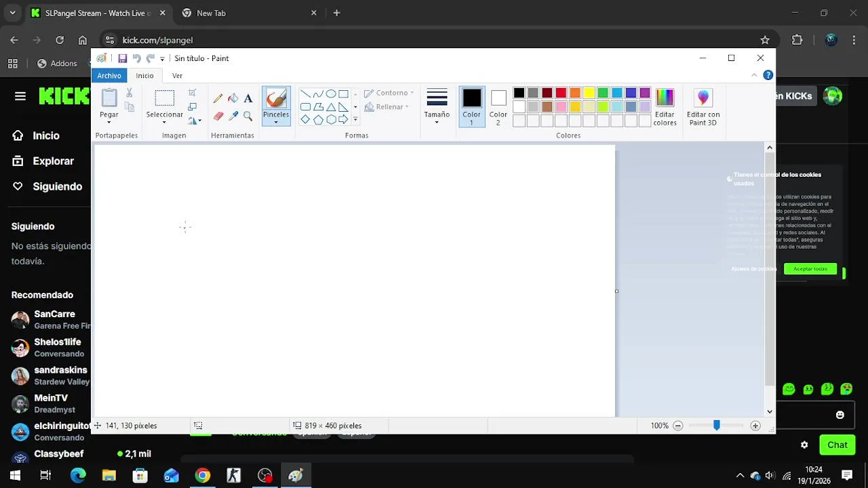The width and height of the screenshot is (868, 488).
Task: Select the Pentagon shape
Action: (x=318, y=120)
